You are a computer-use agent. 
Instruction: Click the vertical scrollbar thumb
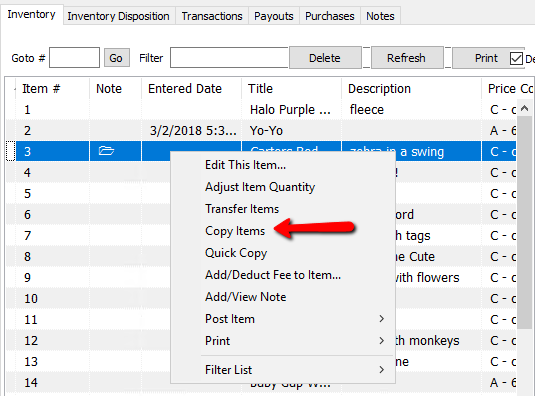pos(524,222)
